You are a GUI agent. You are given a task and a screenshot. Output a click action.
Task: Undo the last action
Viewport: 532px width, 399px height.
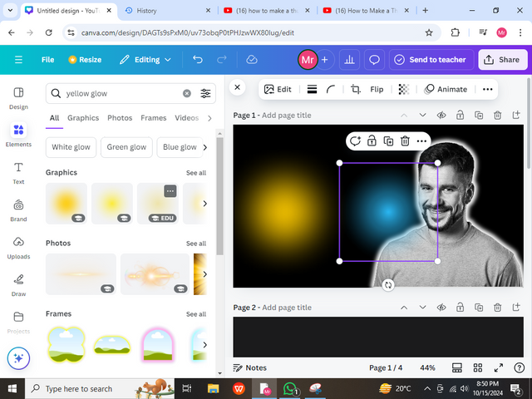(x=198, y=60)
